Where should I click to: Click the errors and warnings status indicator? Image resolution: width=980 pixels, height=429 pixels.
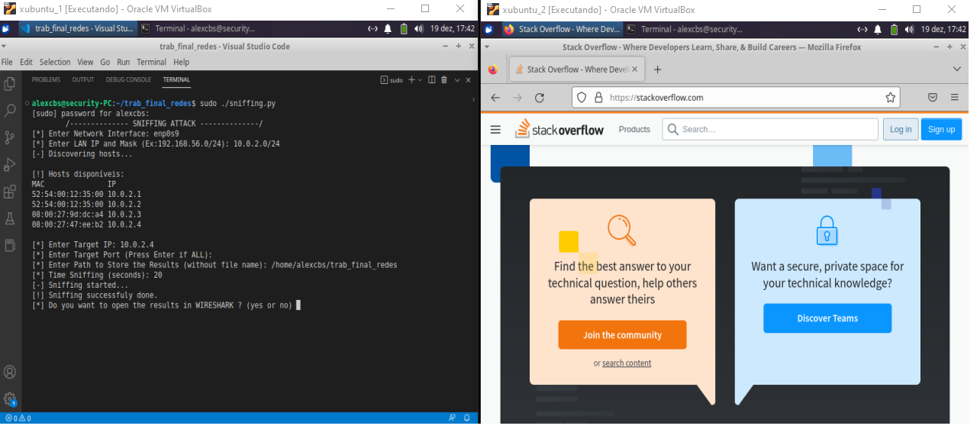pos(18,418)
